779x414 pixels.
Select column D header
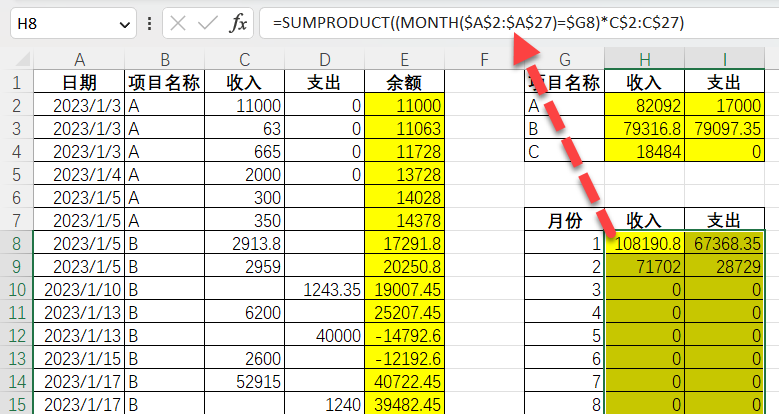click(324, 60)
